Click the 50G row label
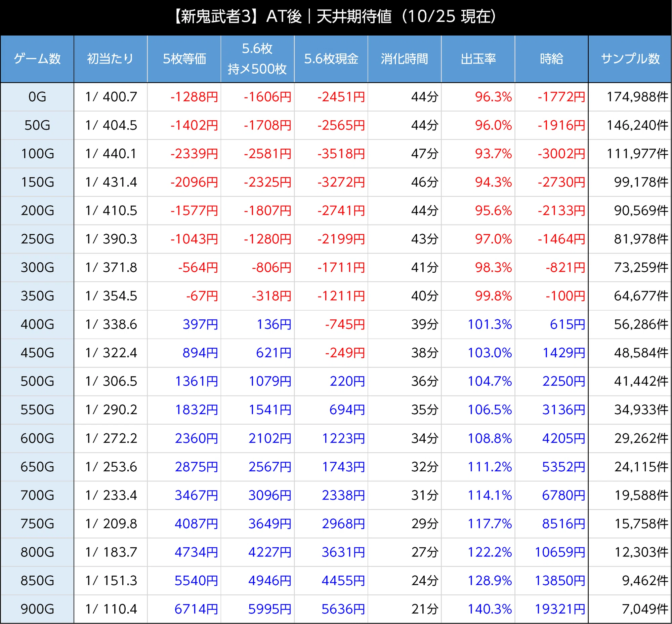Image resolution: width=672 pixels, height=624 pixels. click(x=37, y=125)
